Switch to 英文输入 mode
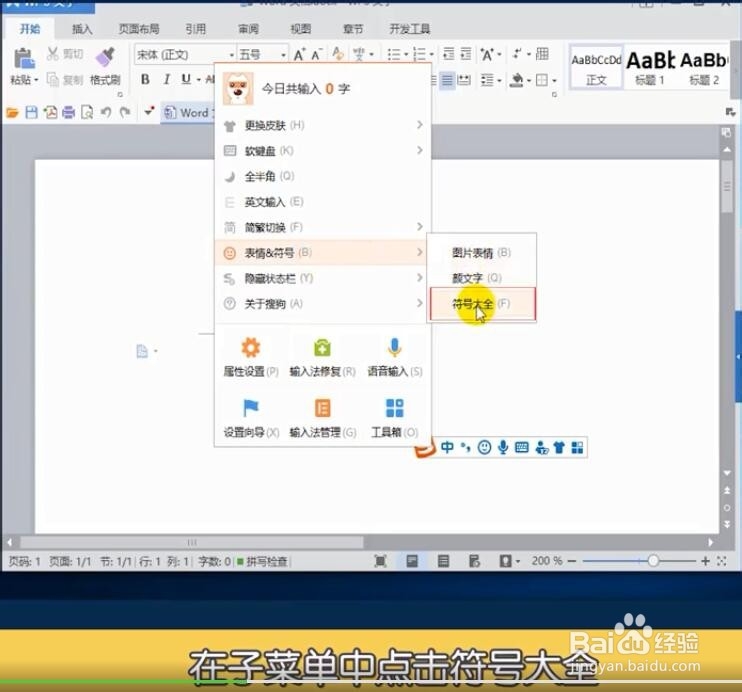The width and height of the screenshot is (742, 692). click(x=323, y=202)
